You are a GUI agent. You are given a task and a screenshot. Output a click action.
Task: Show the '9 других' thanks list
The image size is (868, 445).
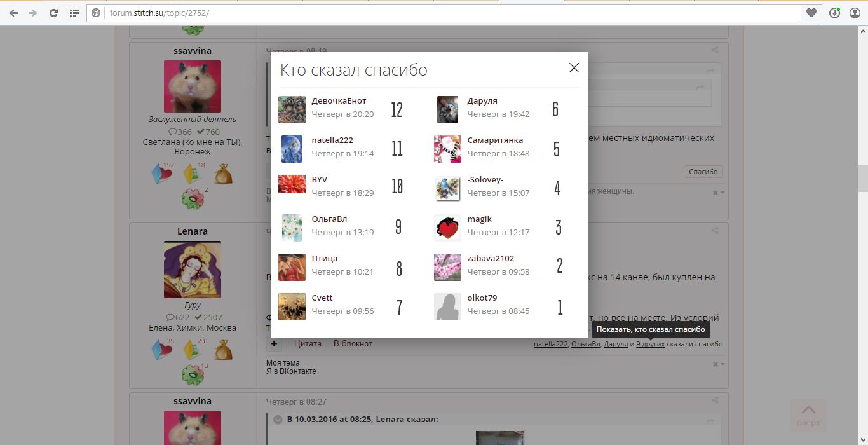point(650,344)
